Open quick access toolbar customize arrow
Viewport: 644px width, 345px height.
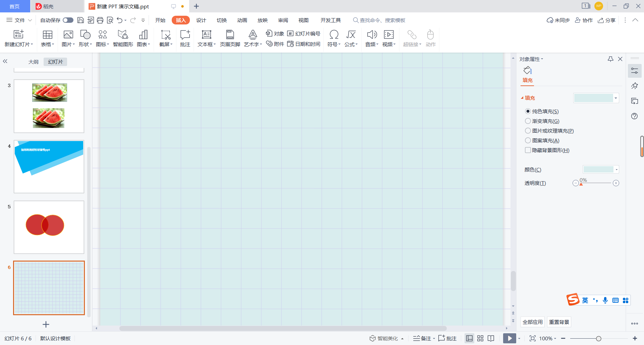(143, 20)
